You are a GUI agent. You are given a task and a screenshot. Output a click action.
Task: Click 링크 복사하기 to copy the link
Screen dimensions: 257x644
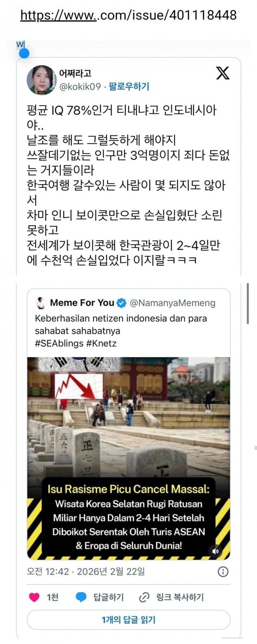[x=180, y=597]
